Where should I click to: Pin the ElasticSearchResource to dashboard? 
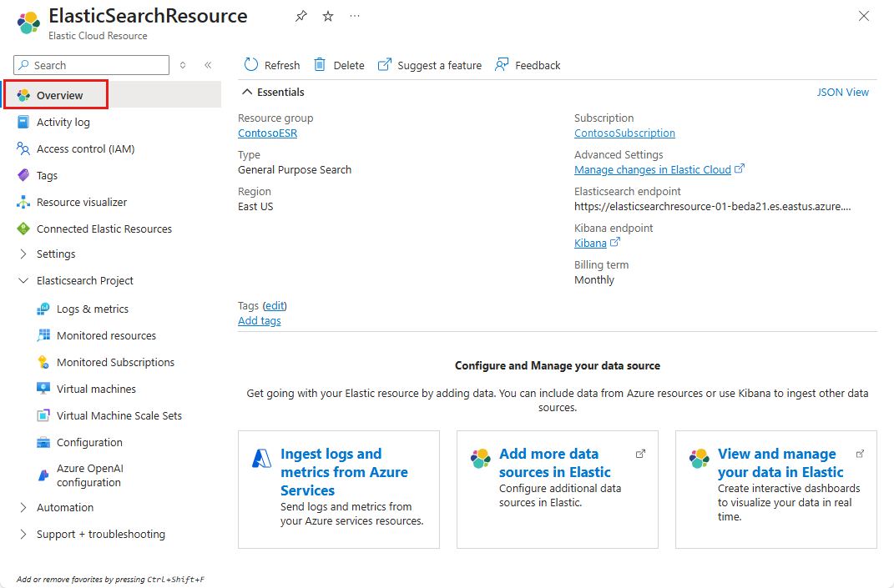point(301,17)
